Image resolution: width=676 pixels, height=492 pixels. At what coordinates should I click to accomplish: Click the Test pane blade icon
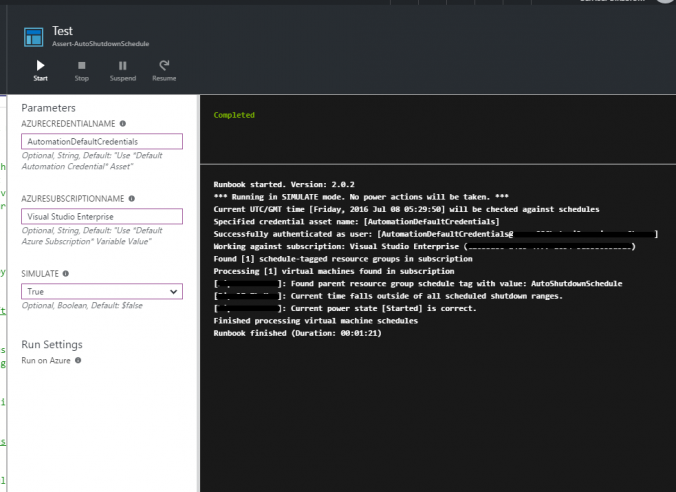coord(34,37)
